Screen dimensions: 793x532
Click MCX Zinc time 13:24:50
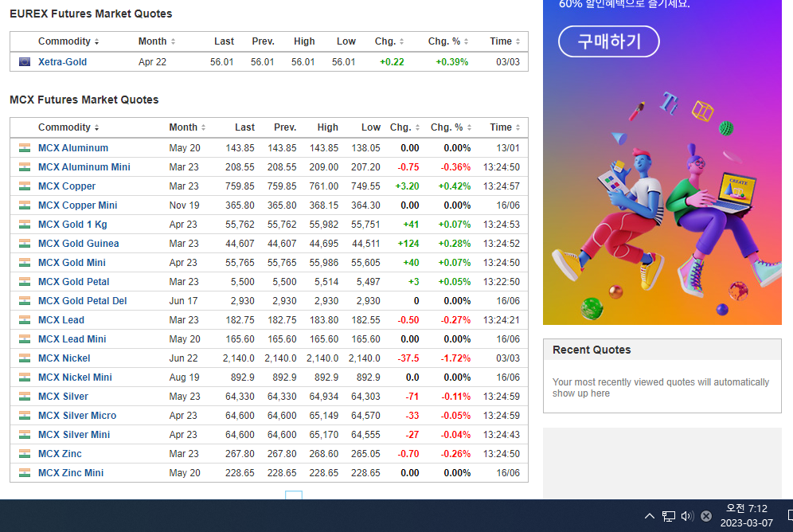(501, 454)
